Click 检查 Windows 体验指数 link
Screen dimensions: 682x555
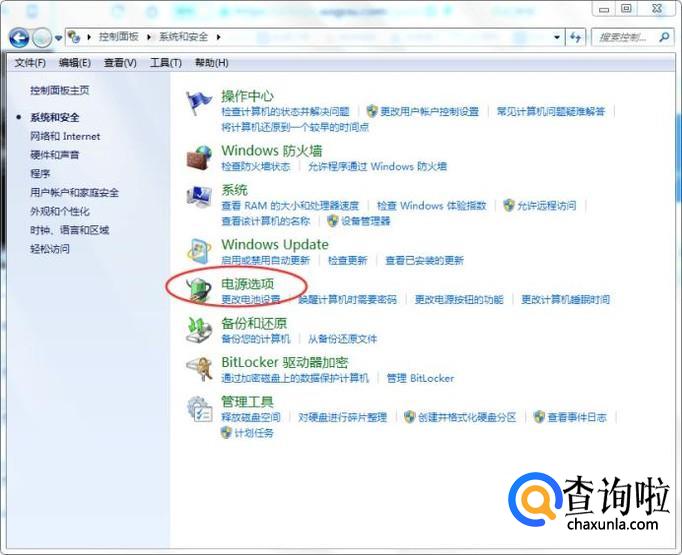pos(431,205)
